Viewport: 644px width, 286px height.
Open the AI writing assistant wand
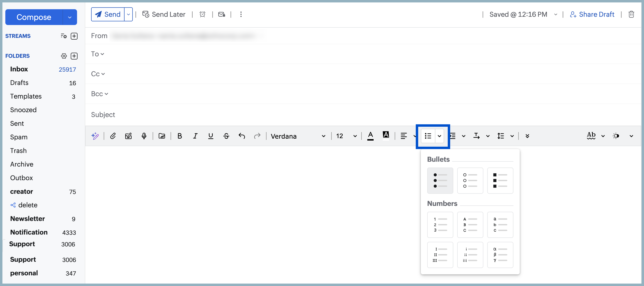coord(95,136)
